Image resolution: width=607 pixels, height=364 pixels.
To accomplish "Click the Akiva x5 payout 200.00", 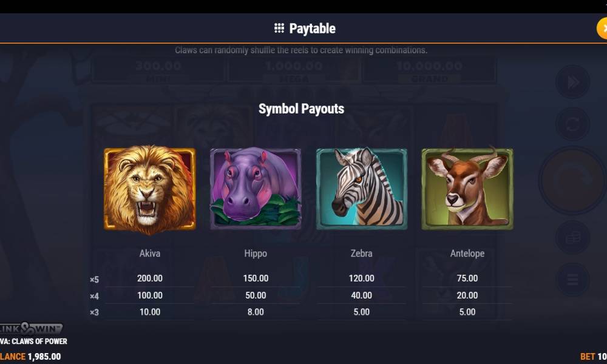I will coord(150,278).
